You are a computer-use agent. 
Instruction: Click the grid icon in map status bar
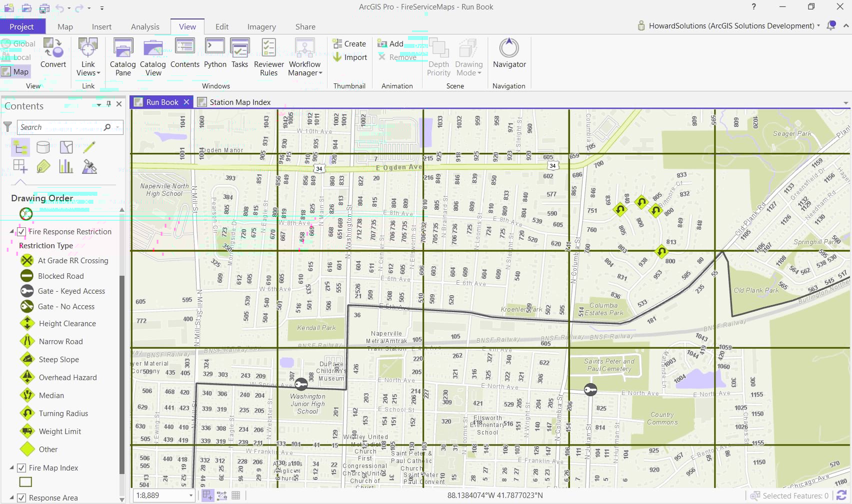click(x=236, y=496)
